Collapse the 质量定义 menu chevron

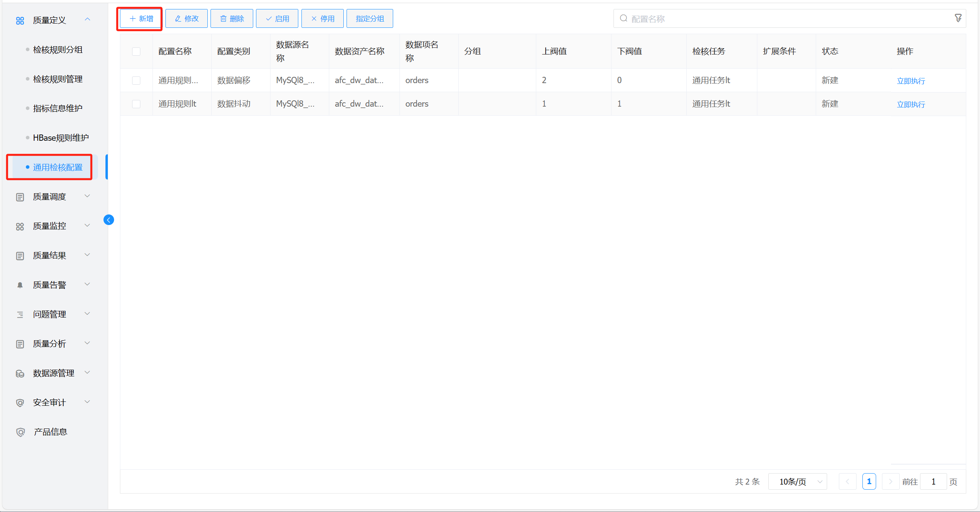[87, 19]
